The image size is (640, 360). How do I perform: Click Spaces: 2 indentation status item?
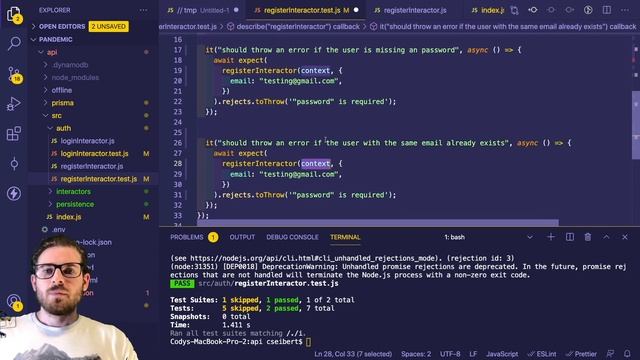pos(416,354)
